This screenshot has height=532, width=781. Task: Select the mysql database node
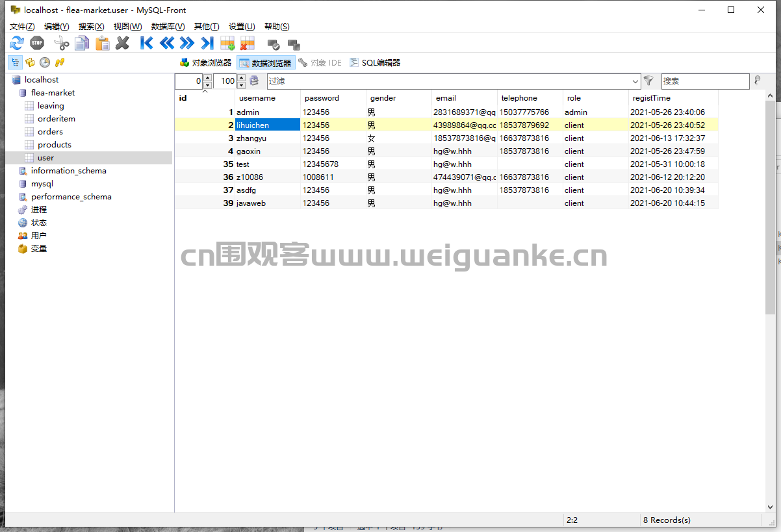click(42, 184)
